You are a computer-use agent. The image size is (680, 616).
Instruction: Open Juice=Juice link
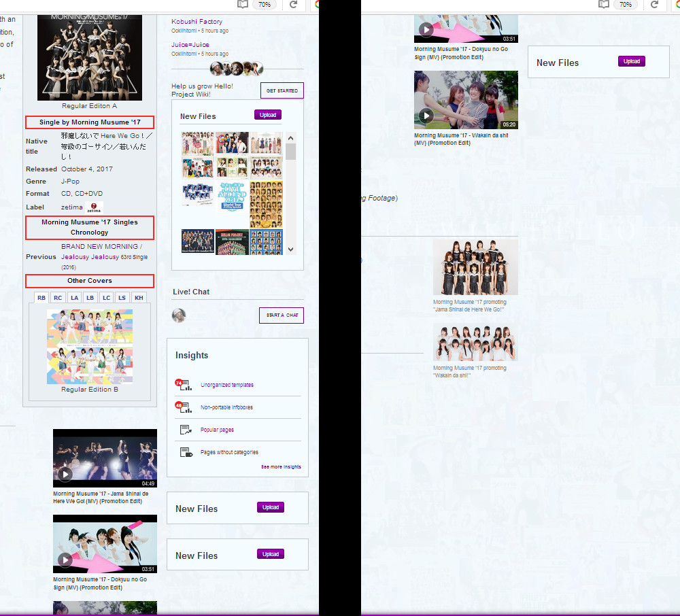pos(190,45)
